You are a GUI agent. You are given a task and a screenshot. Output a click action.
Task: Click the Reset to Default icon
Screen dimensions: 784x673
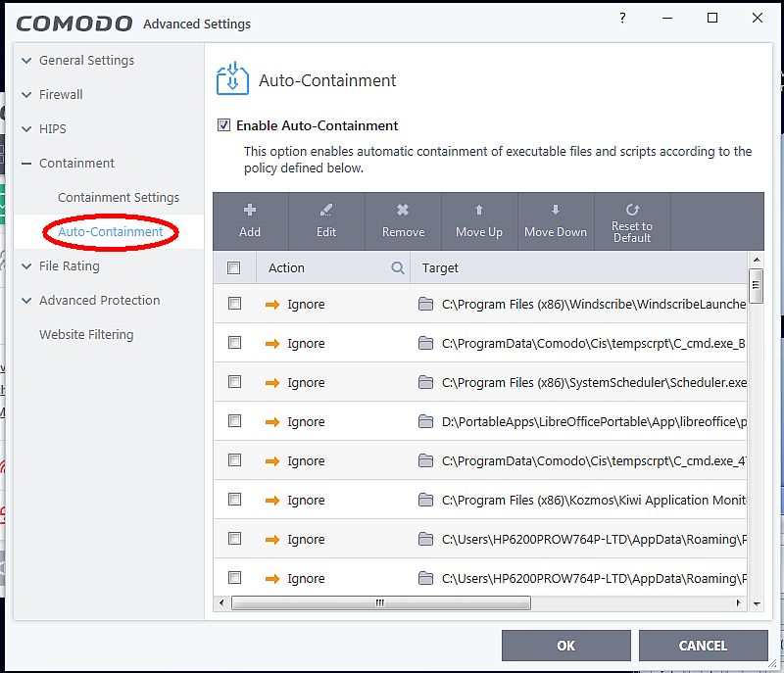(632, 209)
